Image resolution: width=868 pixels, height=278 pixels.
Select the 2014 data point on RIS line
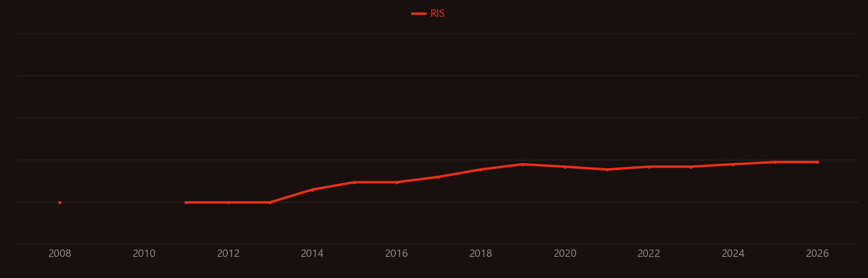[312, 190]
